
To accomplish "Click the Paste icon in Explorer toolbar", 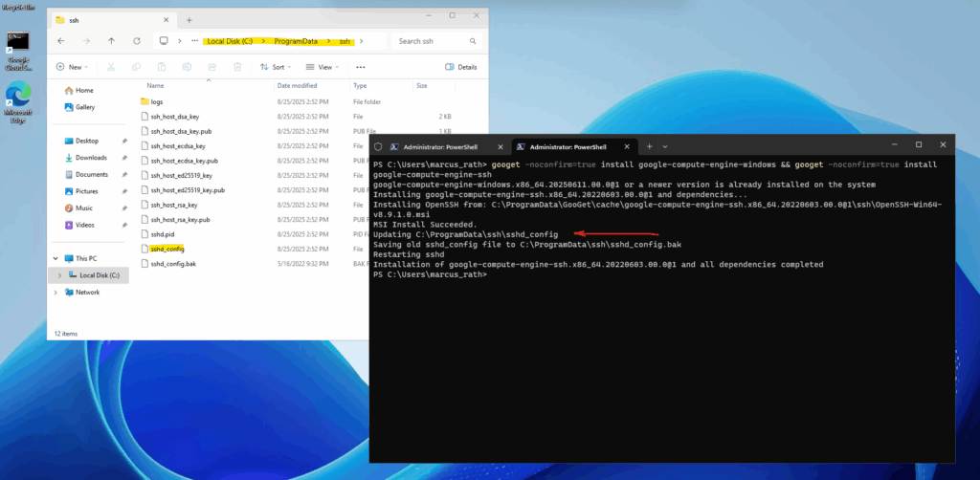I will pos(161,67).
